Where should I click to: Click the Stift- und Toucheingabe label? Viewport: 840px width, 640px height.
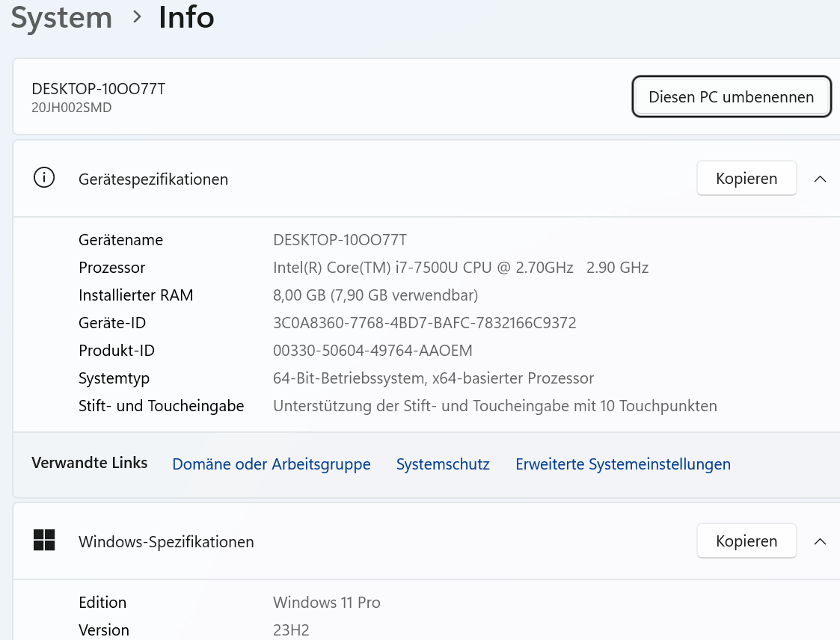(x=161, y=406)
